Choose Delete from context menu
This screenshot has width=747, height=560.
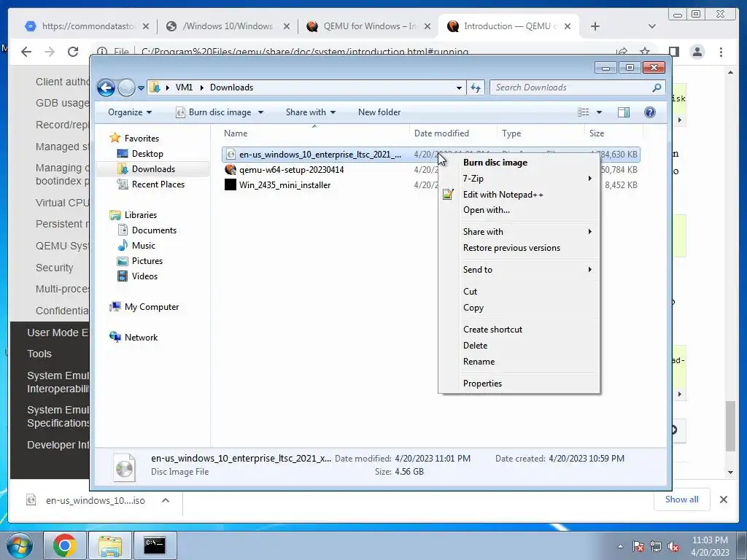coord(475,346)
